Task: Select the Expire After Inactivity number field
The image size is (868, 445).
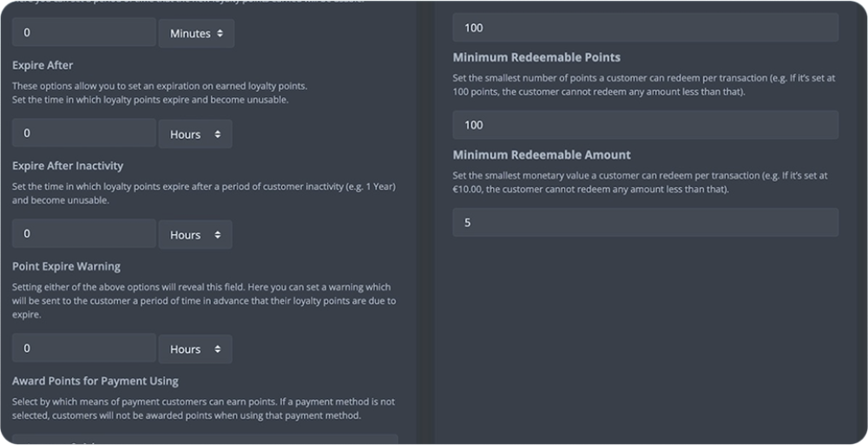Action: tap(83, 234)
